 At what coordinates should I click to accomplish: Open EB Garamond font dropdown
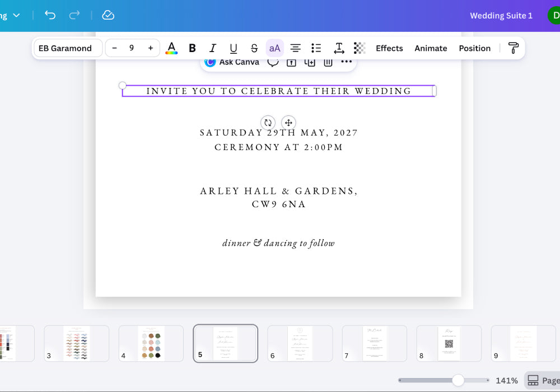[68, 48]
